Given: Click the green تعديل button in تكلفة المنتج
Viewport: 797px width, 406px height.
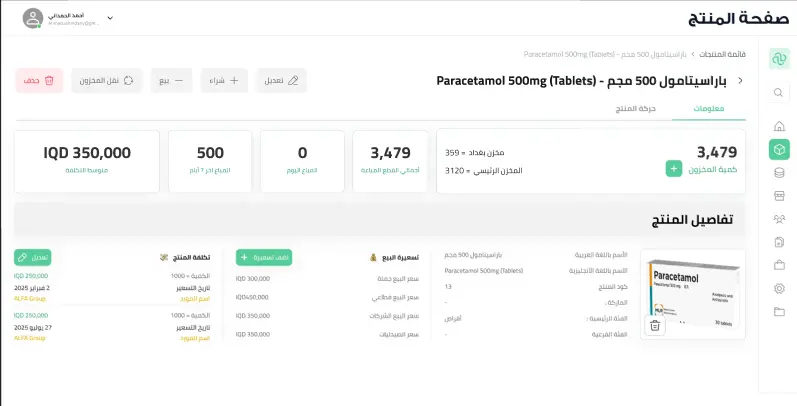Looking at the screenshot, I should click(33, 257).
